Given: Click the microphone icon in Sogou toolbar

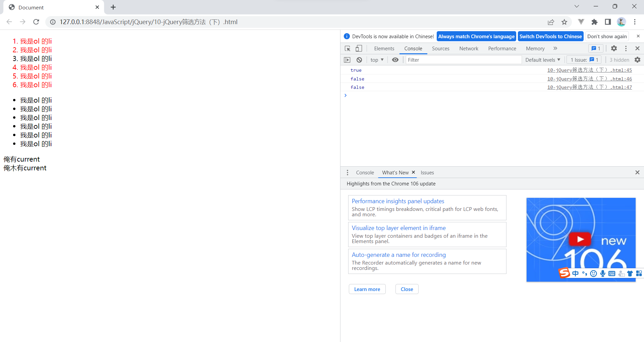Looking at the screenshot, I should click(603, 273).
